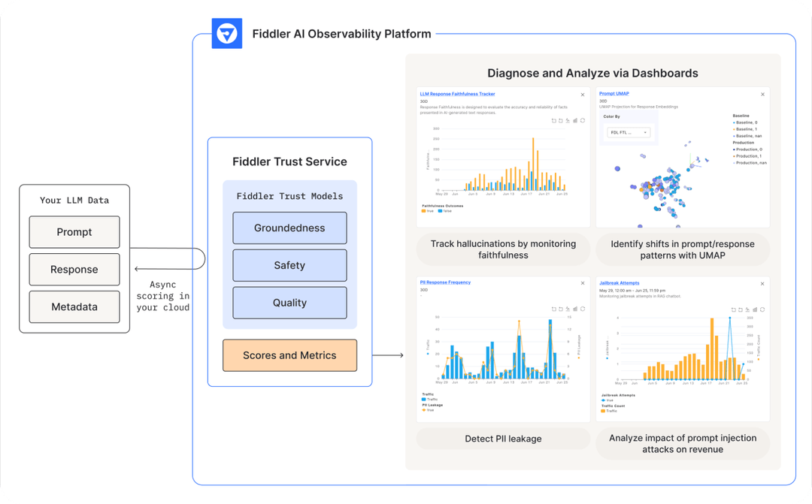The width and height of the screenshot is (812, 504).
Task: Click the Fiddler logo icon at the top
Action: tap(228, 33)
